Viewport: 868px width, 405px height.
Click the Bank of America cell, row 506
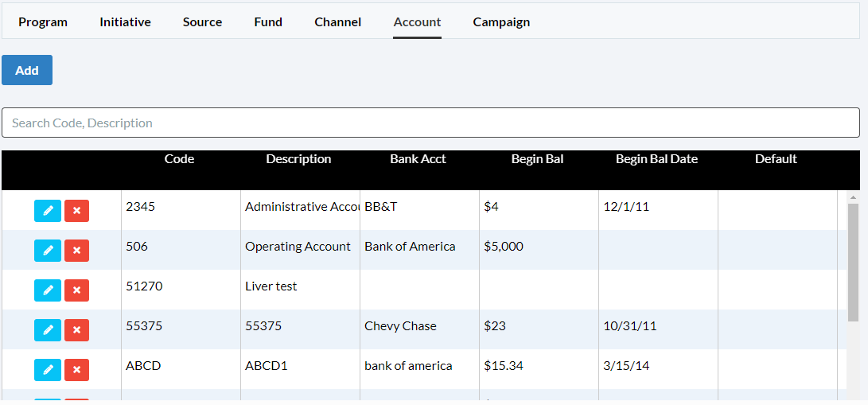coord(420,250)
